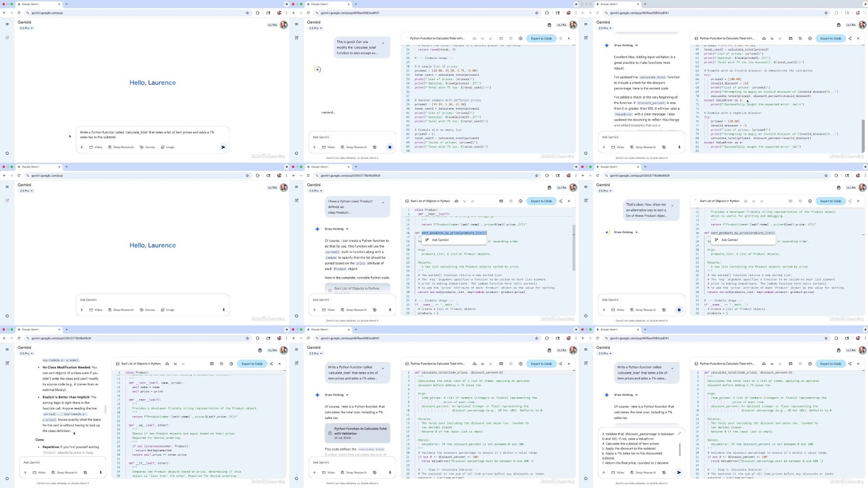
Task: Open the 'Sort List of Objects in Python' chat card
Action: coord(357,289)
